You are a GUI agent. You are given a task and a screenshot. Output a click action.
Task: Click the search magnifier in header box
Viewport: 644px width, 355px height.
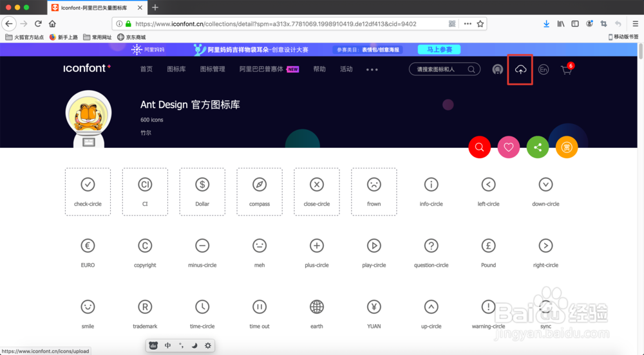click(x=471, y=69)
